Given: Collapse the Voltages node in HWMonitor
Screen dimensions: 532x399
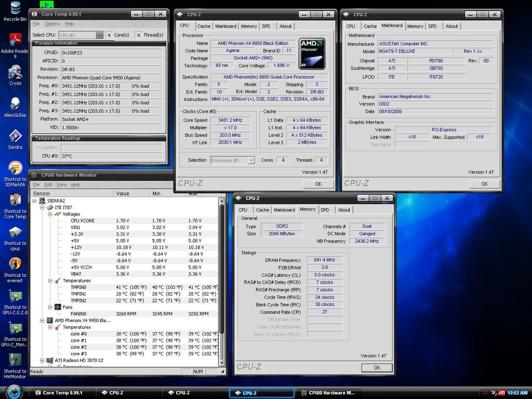Looking at the screenshot, I should pyautogui.click(x=50, y=214).
